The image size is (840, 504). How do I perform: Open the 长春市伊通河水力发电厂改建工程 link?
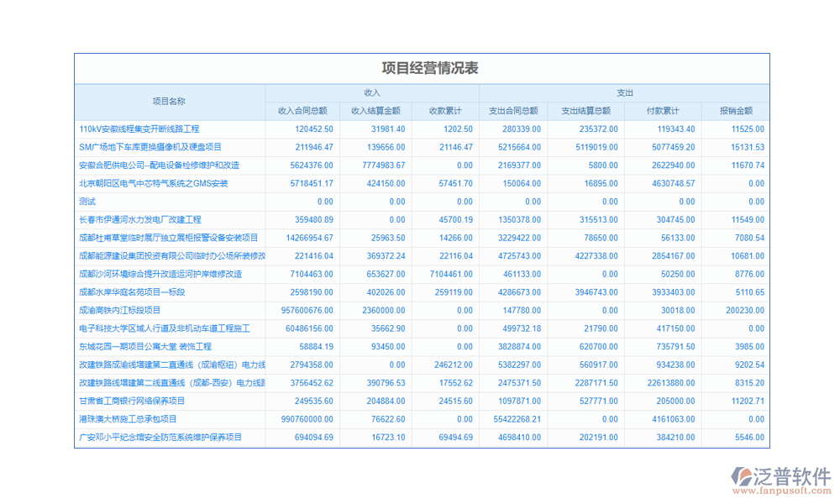pos(140,220)
